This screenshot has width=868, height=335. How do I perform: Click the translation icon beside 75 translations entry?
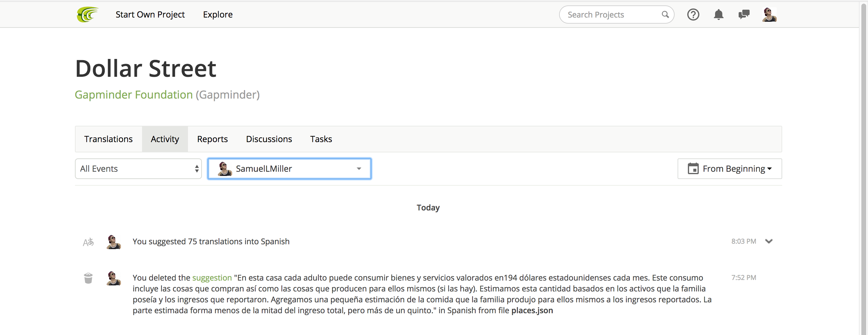(88, 242)
